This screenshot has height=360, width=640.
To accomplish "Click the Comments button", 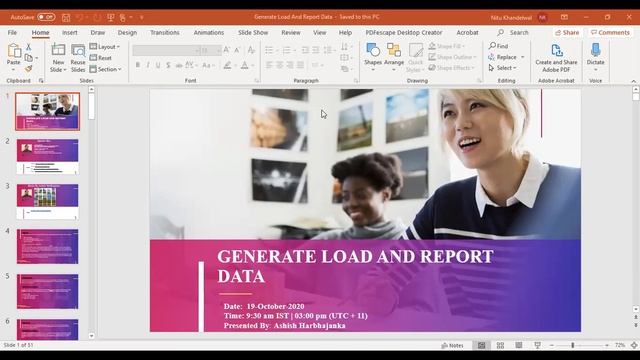I will (611, 32).
